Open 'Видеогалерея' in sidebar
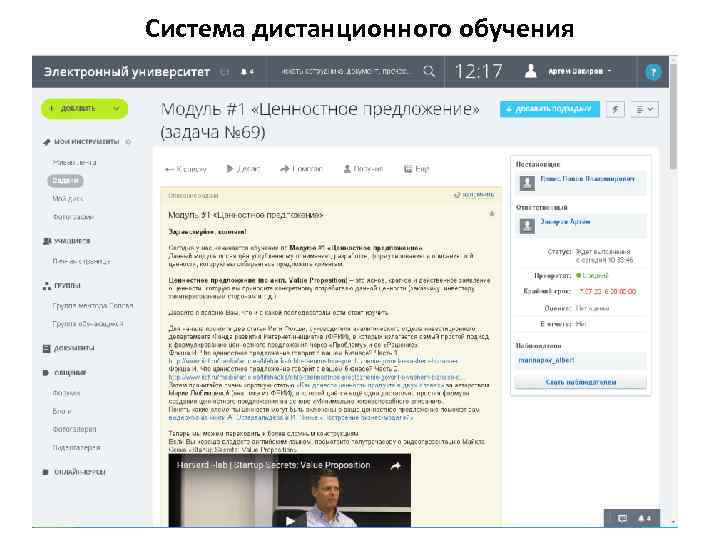Viewport: 720px width, 540px height. 77,448
